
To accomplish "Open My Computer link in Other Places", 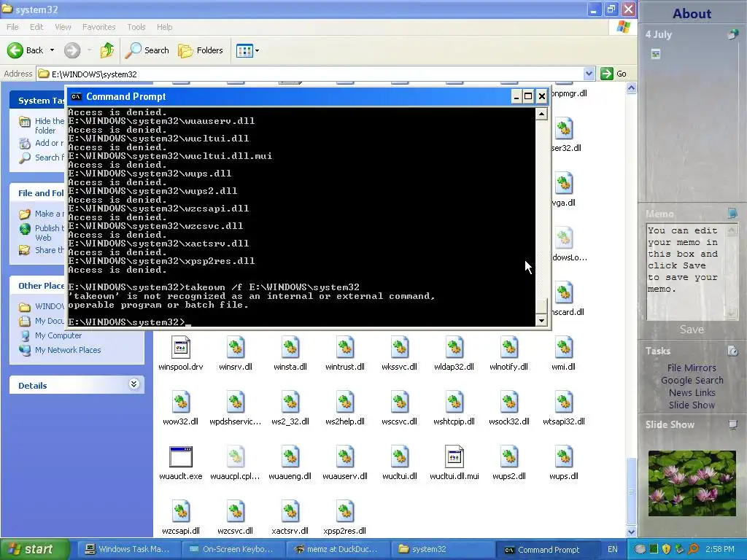I will pyautogui.click(x=58, y=335).
